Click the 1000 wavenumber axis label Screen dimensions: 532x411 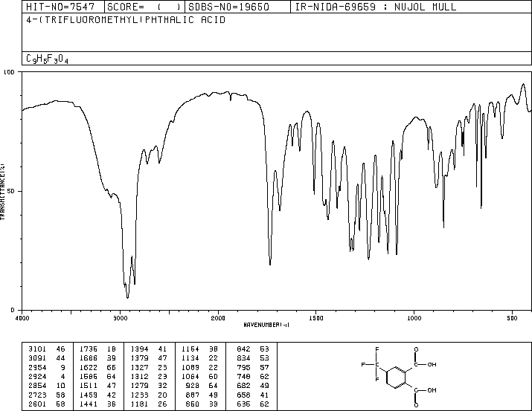click(414, 318)
